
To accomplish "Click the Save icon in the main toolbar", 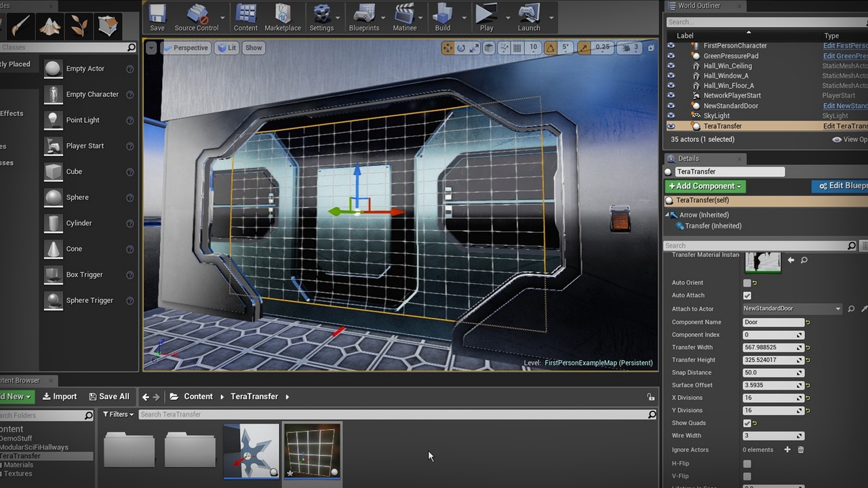I will pyautogui.click(x=157, y=18).
